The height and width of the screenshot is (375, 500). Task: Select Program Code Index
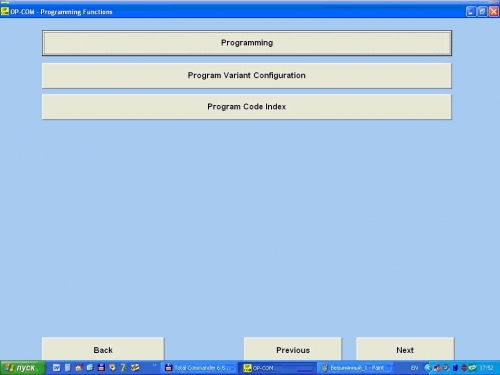247,107
